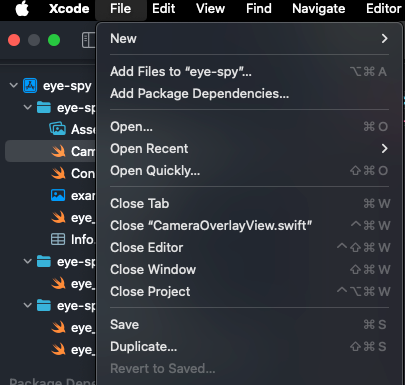Image resolution: width=405 pixels, height=385 pixels.
Task: Click the green zoom window button
Action: [54, 40]
